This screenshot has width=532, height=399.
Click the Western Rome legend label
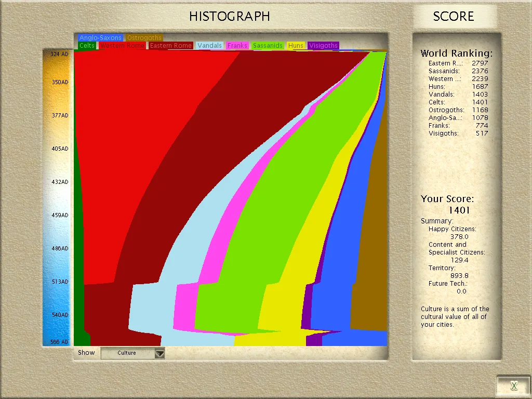pos(122,46)
